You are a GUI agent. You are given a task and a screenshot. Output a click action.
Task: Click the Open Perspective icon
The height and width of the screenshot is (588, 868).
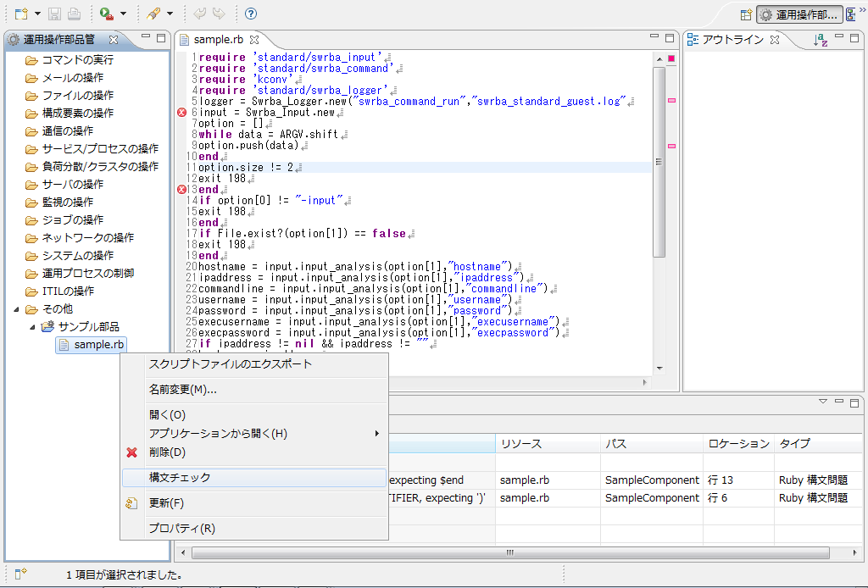746,15
